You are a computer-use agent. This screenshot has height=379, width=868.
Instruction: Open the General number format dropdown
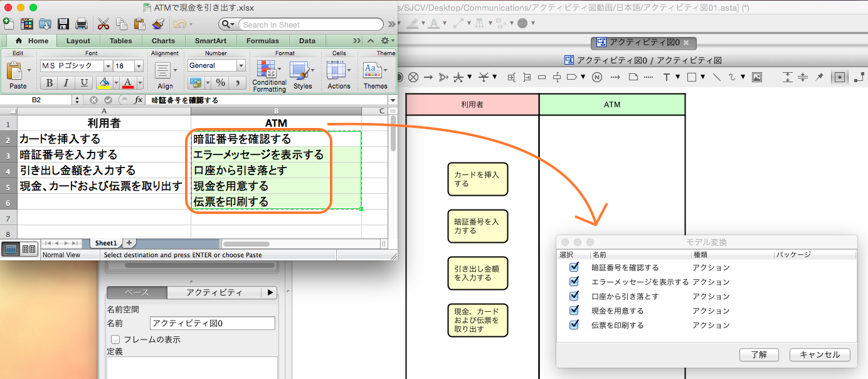(241, 65)
